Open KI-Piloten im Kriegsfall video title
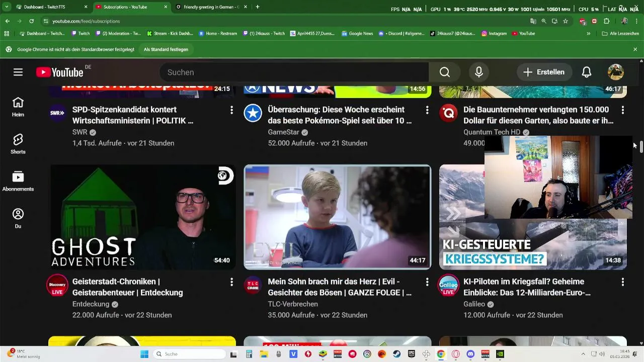Viewport: 644px width, 362px height. tap(527, 287)
